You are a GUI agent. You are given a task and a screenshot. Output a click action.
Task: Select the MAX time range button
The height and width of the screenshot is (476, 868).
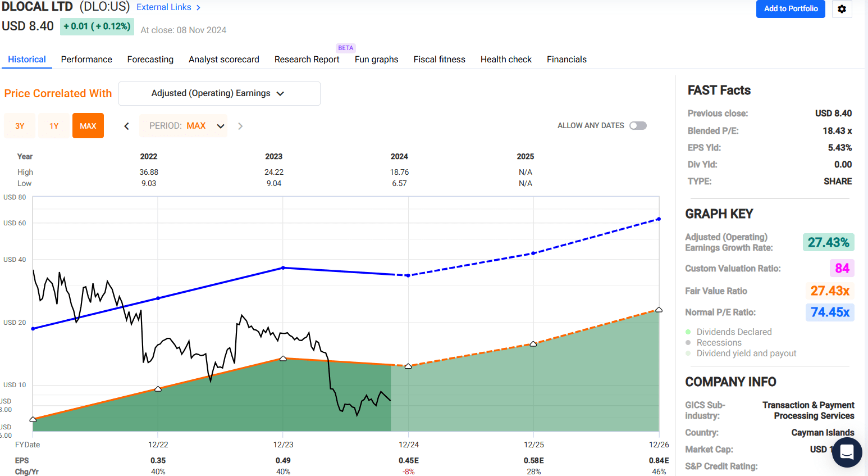(88, 126)
